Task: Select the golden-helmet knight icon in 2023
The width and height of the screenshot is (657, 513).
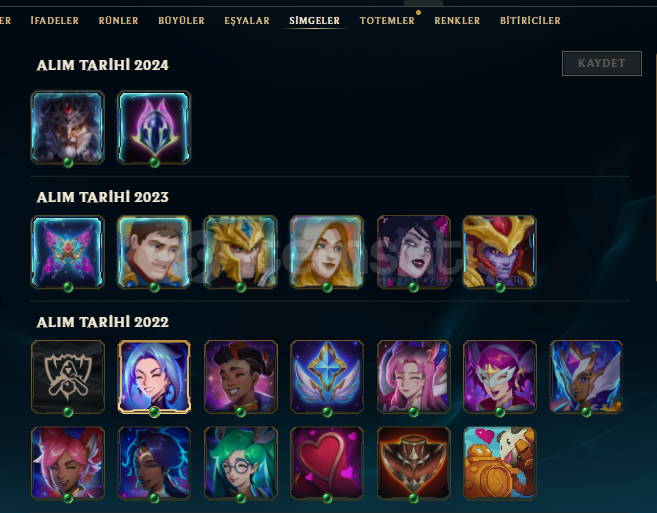Action: click(241, 252)
